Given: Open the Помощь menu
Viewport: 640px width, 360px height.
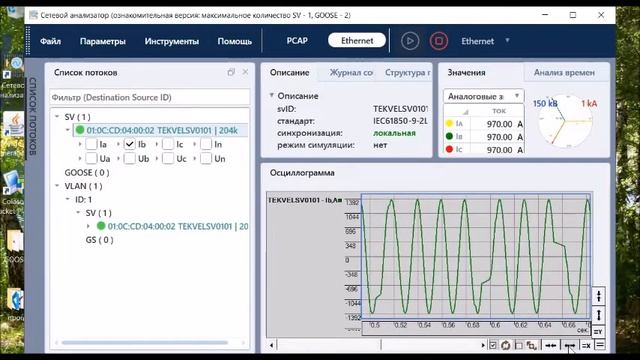Looking at the screenshot, I should coord(234,41).
